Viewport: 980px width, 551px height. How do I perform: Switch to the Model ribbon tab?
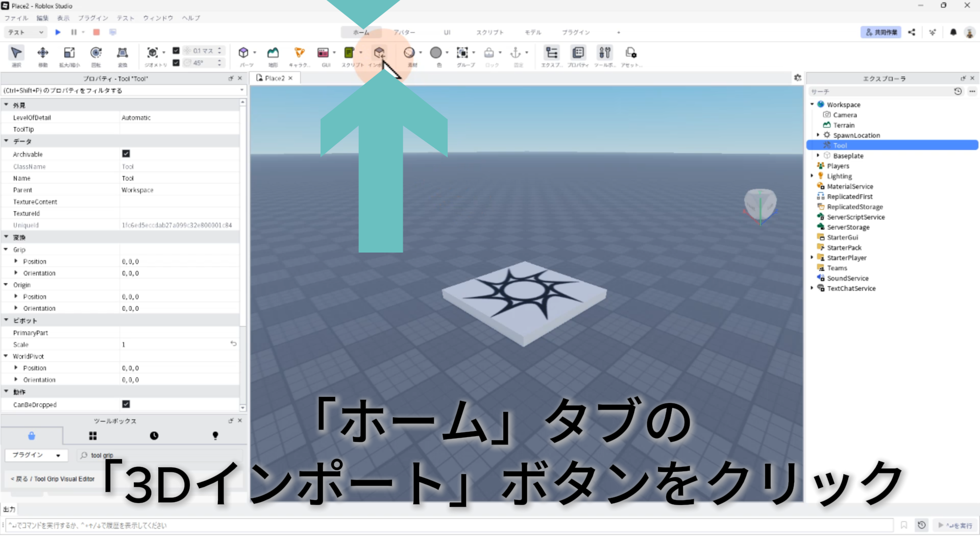(532, 32)
